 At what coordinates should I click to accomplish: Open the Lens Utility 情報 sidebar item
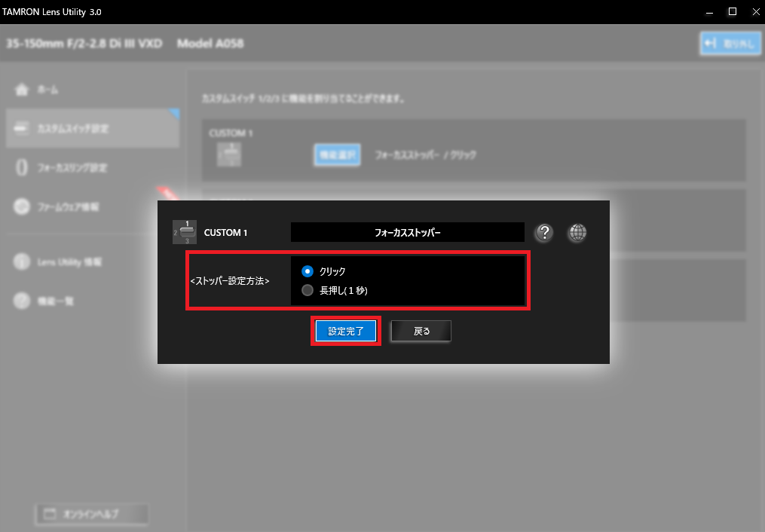(93, 261)
